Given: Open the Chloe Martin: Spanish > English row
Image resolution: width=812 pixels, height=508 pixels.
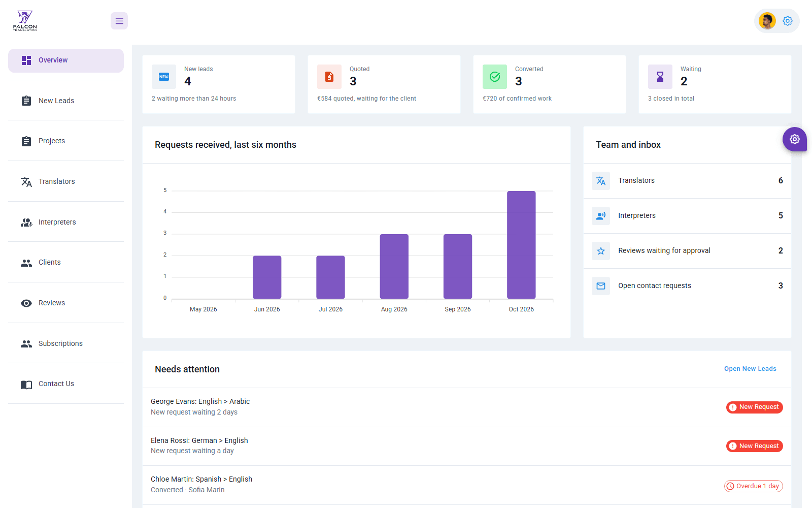Looking at the screenshot, I should coord(467,485).
